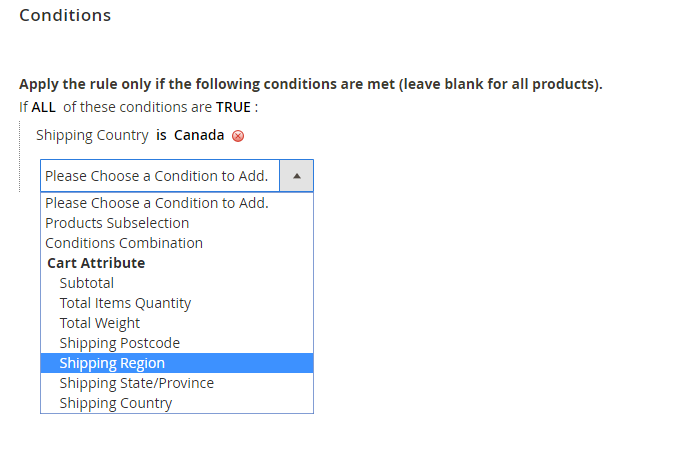Select Total Items Quantity option
Viewport: 686px width, 461px height.
click(x=125, y=303)
